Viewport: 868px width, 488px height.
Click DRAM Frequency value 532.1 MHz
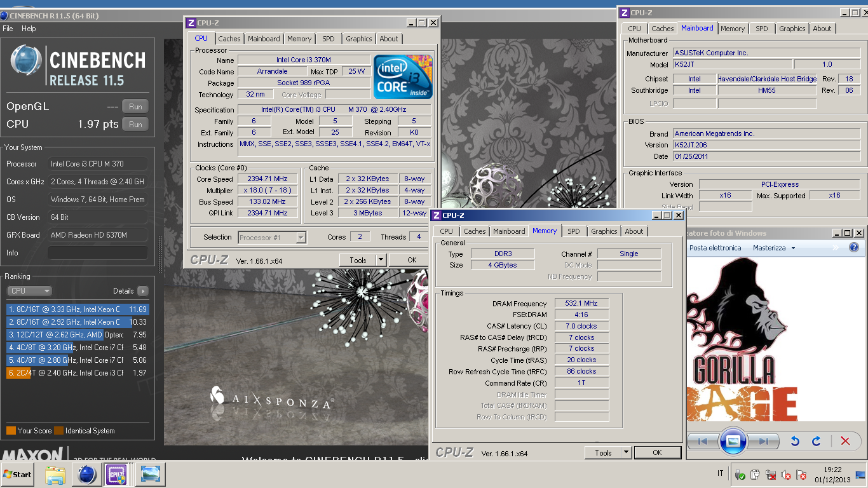coord(581,304)
